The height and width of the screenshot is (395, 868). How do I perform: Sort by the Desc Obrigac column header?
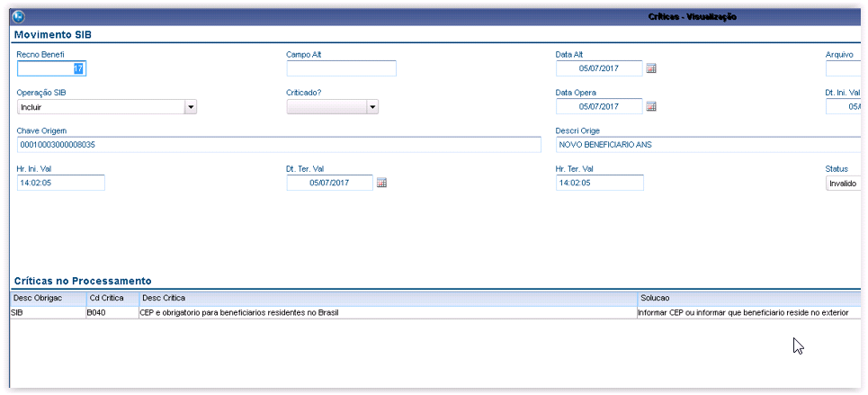click(x=49, y=298)
